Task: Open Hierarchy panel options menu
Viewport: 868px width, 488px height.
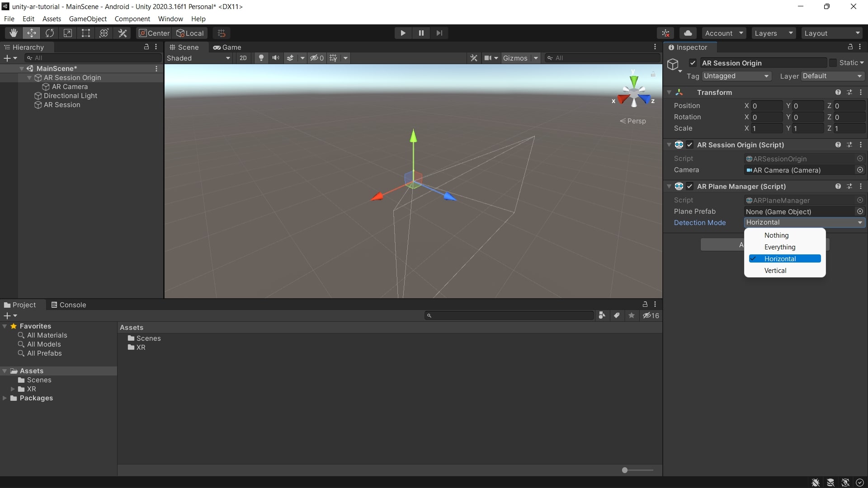Action: pos(156,47)
